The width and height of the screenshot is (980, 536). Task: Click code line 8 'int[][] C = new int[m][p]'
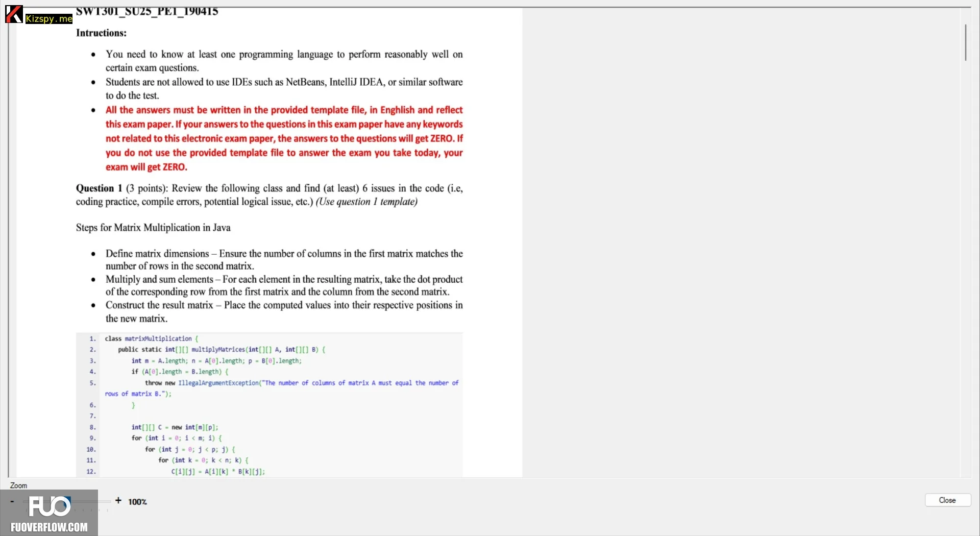[175, 427]
